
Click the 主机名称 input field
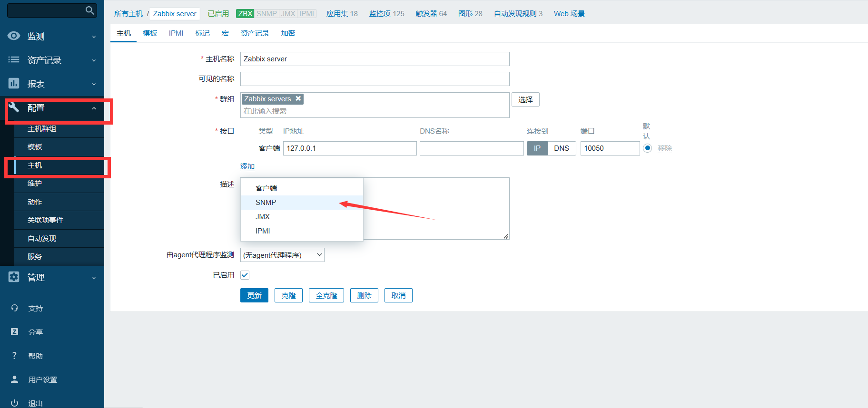point(375,59)
